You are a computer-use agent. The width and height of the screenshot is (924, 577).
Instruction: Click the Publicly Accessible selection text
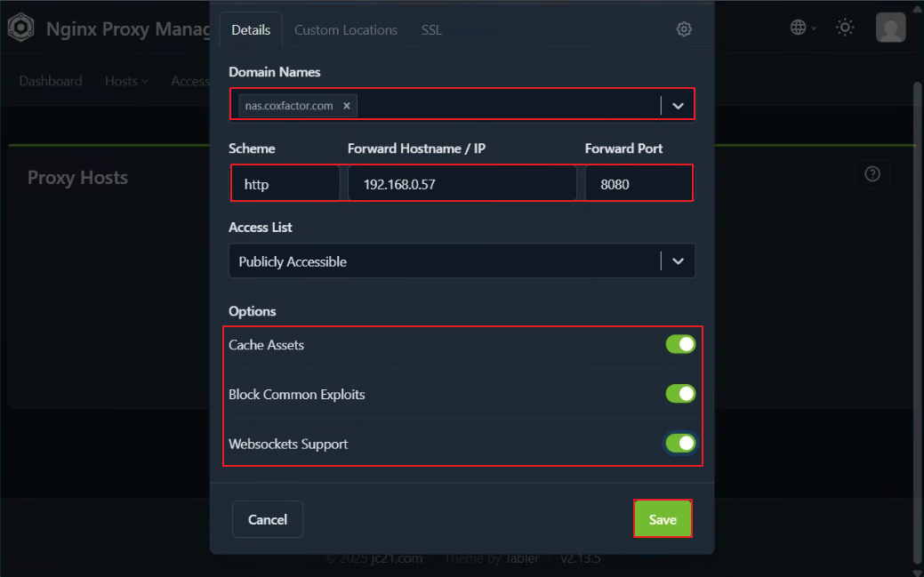click(293, 261)
